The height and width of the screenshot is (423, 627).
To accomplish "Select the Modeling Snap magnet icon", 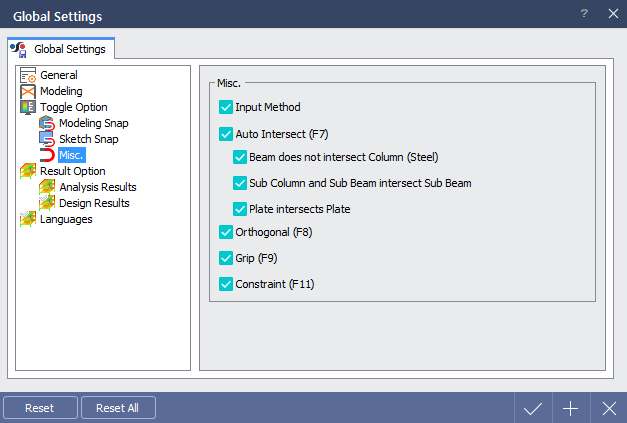I will [x=47, y=123].
